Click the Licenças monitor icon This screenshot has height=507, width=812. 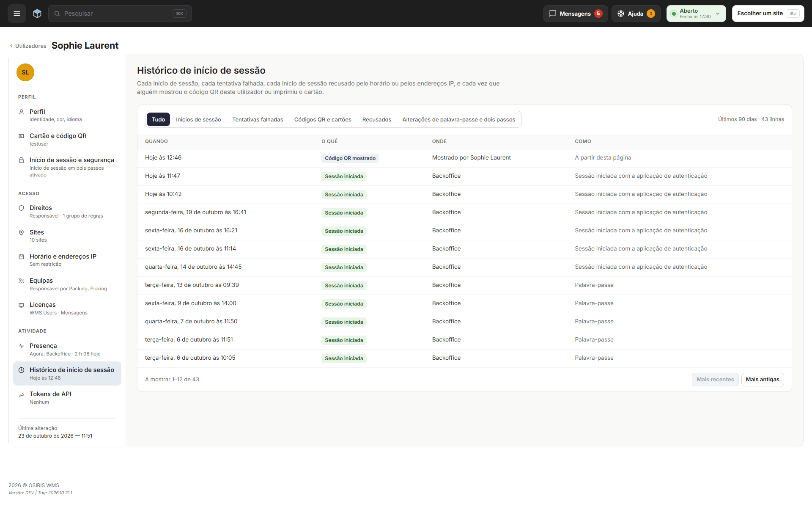tap(21, 305)
